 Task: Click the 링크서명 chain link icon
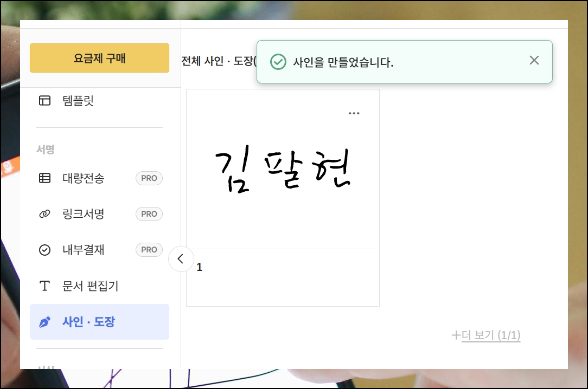point(44,214)
